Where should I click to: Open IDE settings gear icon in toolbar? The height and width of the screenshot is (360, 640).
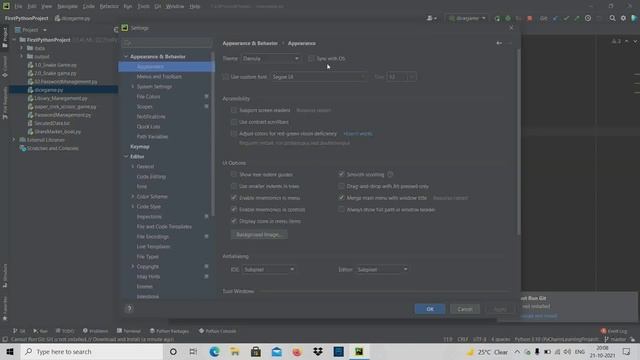tap(623, 18)
